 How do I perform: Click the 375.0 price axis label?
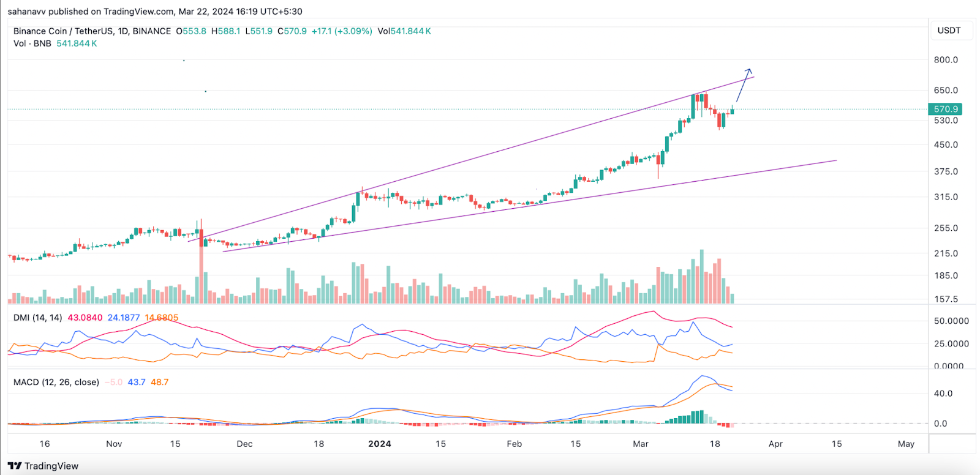946,171
